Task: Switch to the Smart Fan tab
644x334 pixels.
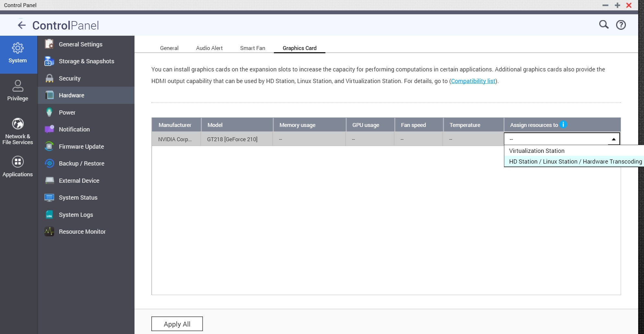Action: click(252, 48)
